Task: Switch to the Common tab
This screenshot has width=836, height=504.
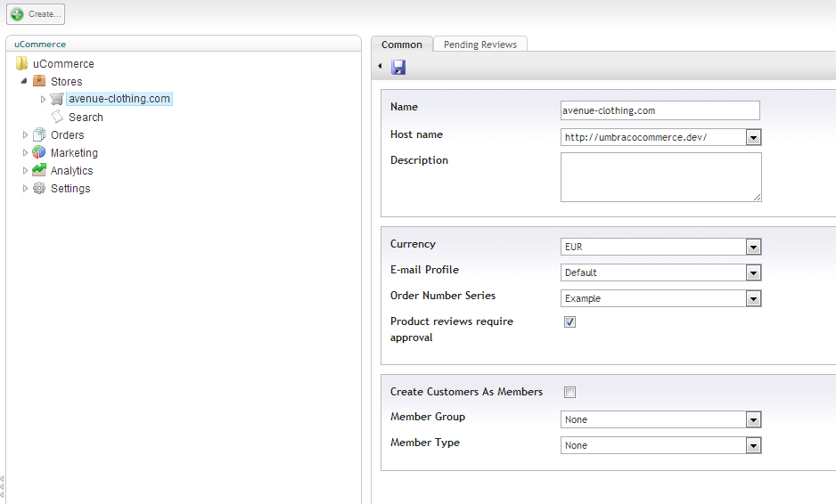Action: tap(401, 45)
